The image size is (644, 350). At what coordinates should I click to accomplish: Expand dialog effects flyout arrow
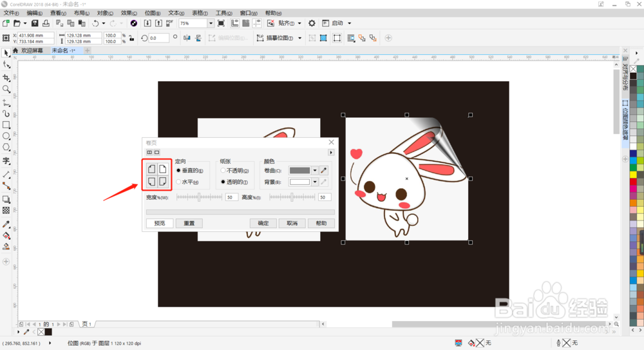click(x=331, y=153)
